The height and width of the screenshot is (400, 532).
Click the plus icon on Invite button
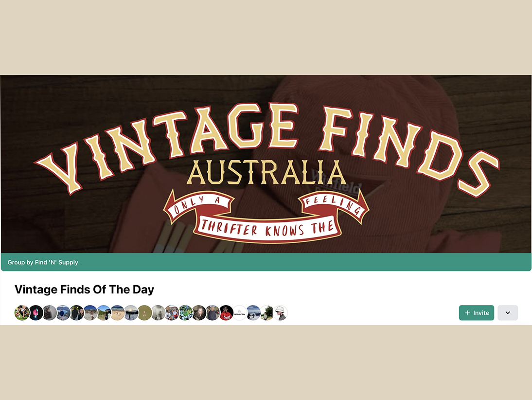pos(467,313)
